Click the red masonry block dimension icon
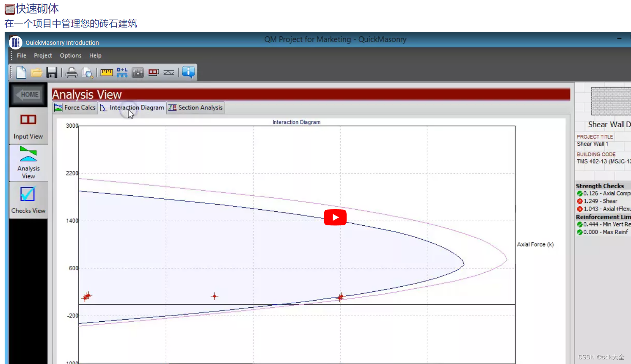This screenshot has height=364, width=631. pyautogui.click(x=153, y=73)
